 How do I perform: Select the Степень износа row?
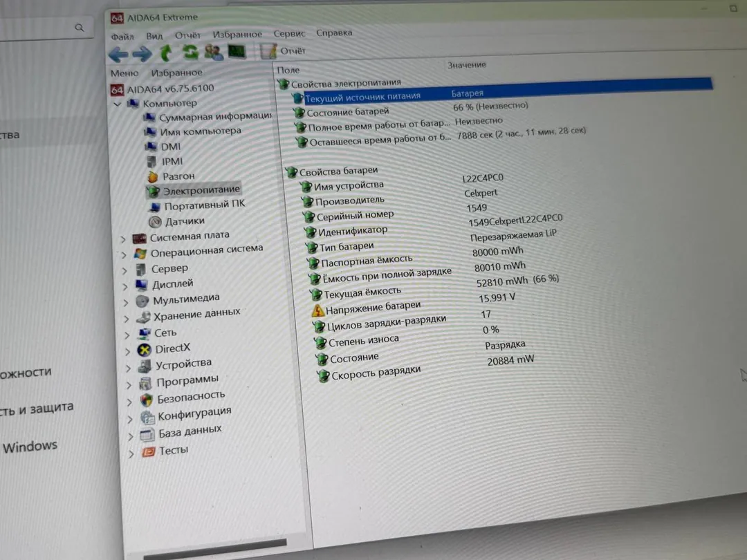click(x=407, y=336)
